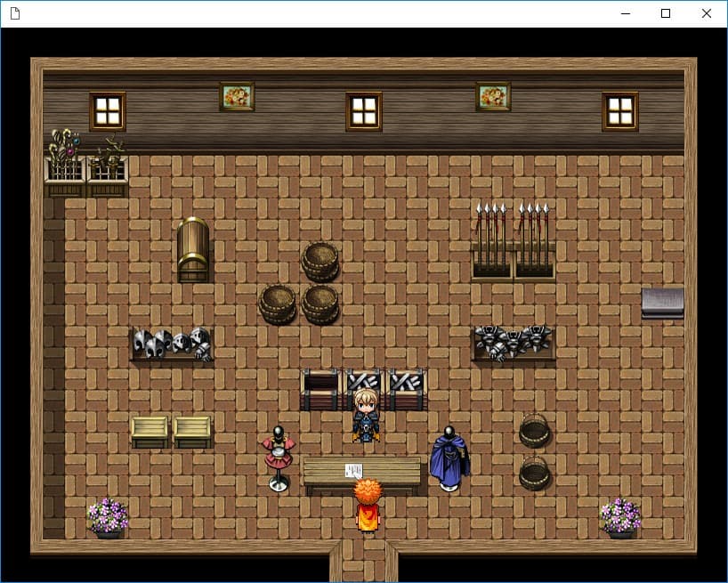This screenshot has width=728, height=583.
Task: Click the right pale wooden crate
Action: tap(192, 433)
